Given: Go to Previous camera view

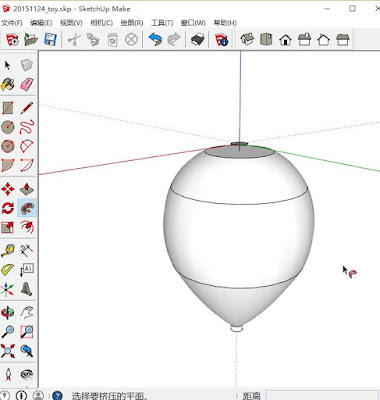Looking at the screenshot, I should [27, 351].
